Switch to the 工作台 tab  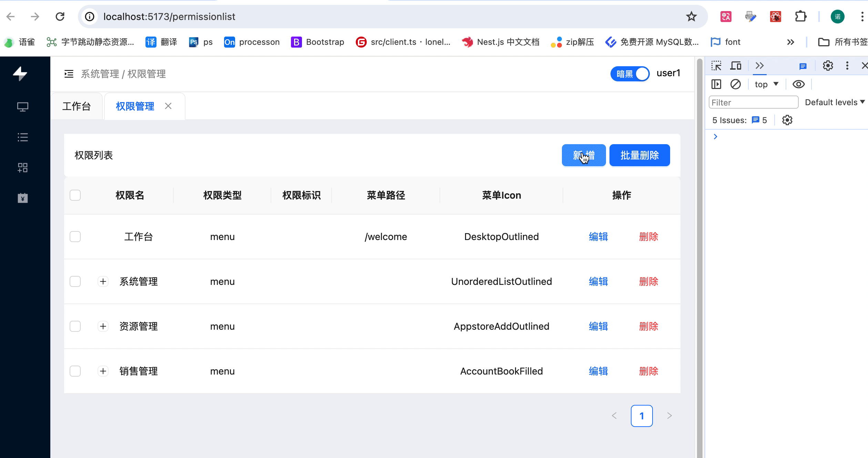[77, 106]
